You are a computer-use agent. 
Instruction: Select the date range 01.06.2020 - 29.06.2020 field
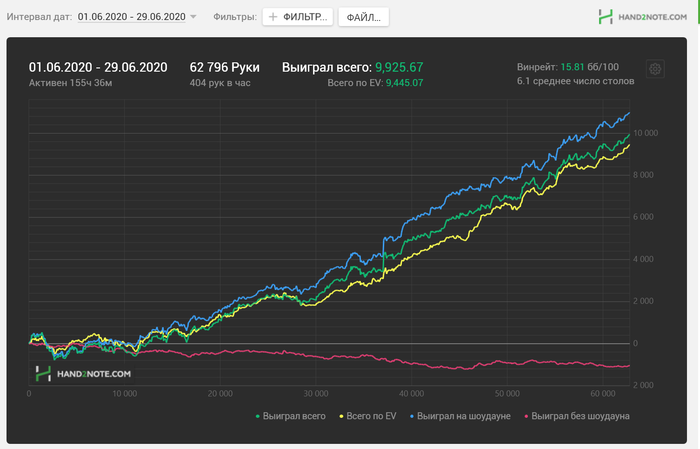131,17
